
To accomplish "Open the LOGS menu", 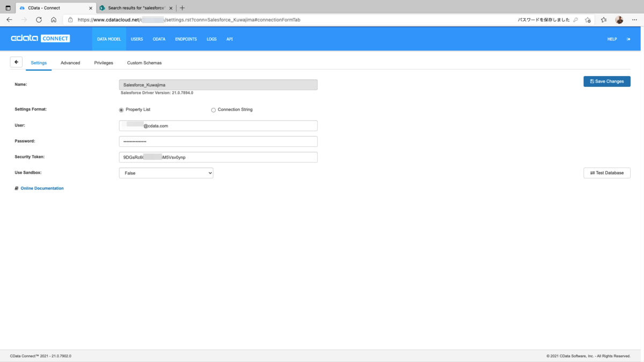I will [211, 39].
